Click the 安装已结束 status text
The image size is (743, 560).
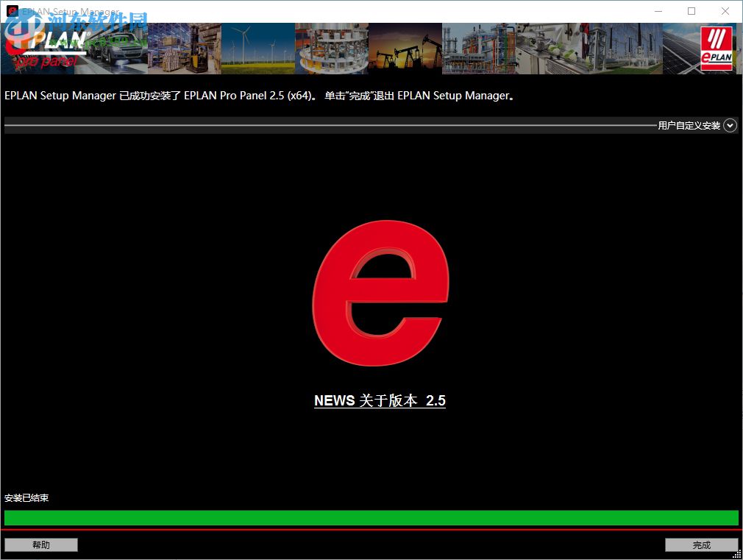pos(26,498)
